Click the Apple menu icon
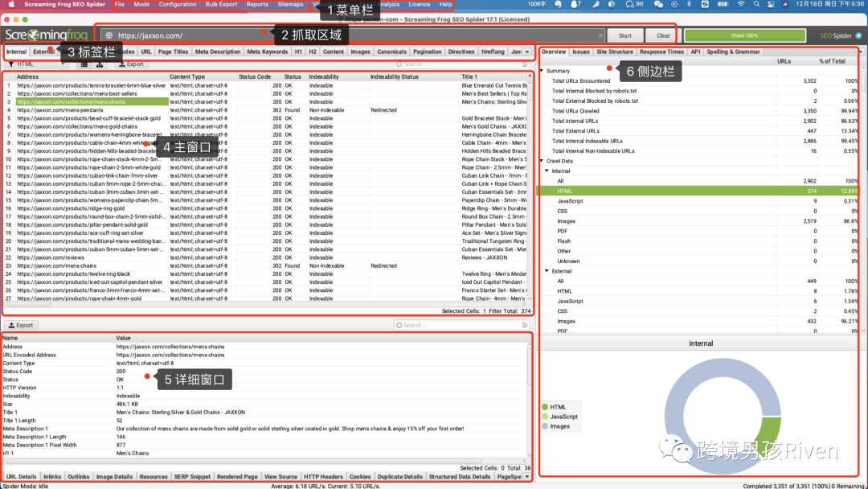Image resolution: width=868 pixels, height=489 pixels. [x=11, y=5]
